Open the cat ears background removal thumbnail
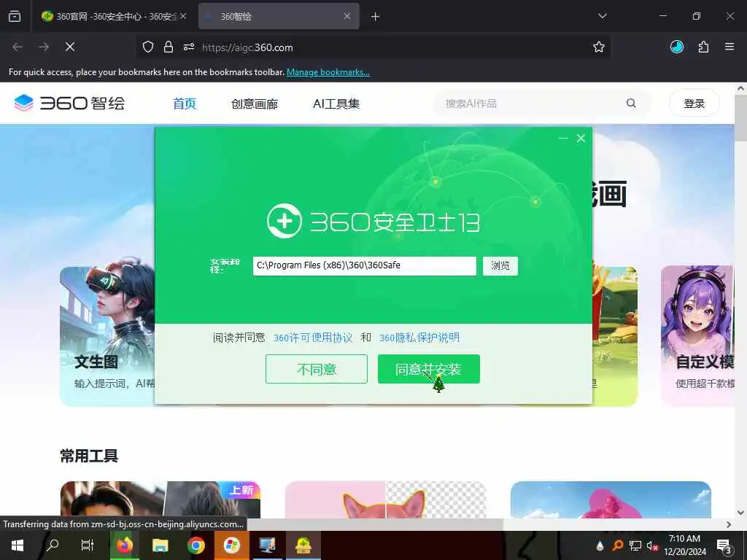This screenshot has height=560, width=747. [x=385, y=499]
